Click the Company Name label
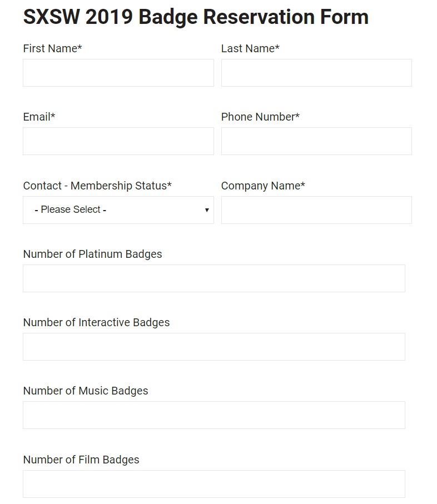The width and height of the screenshot is (437, 504). pos(263,186)
